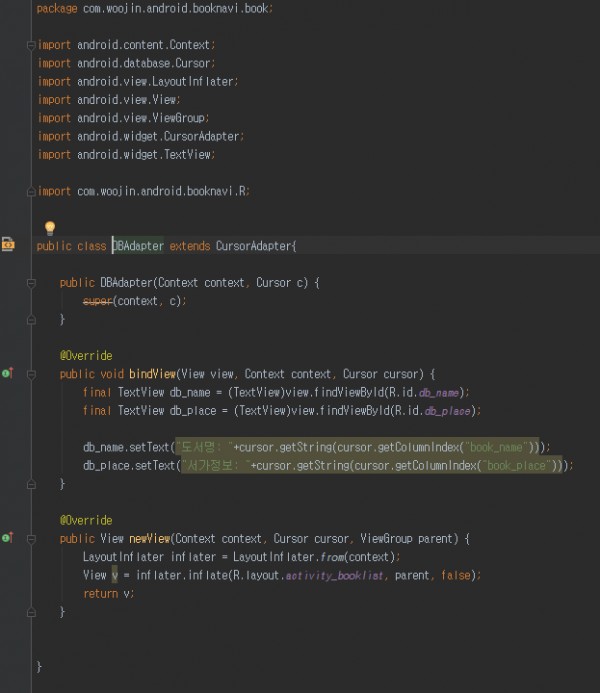Click the @Override annotation above newView

[86, 520]
